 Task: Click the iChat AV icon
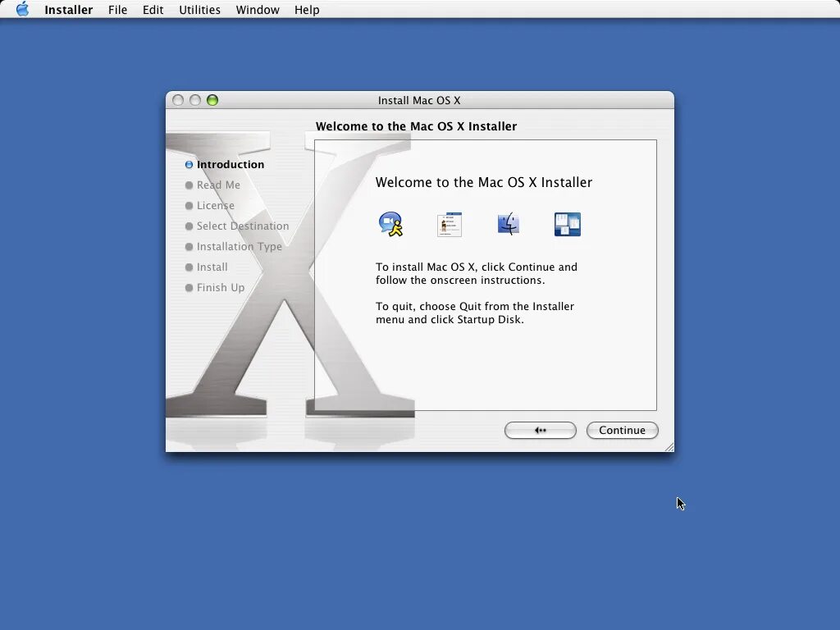pyautogui.click(x=391, y=224)
